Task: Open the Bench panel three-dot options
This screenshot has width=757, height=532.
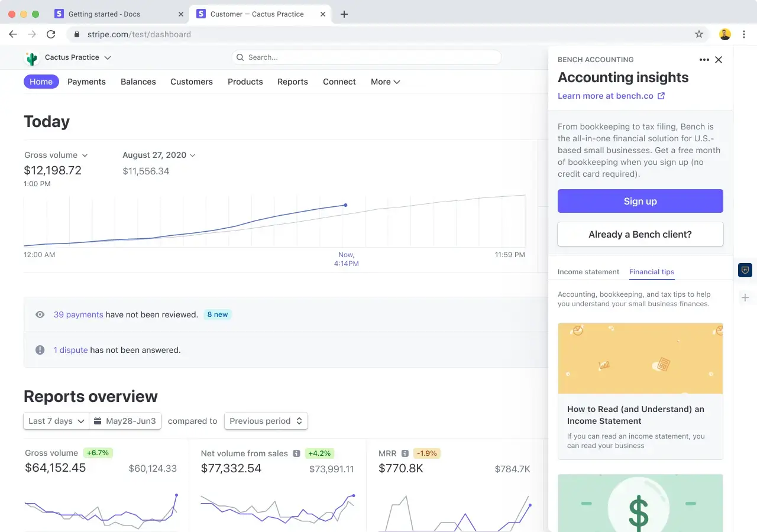Action: click(x=704, y=60)
